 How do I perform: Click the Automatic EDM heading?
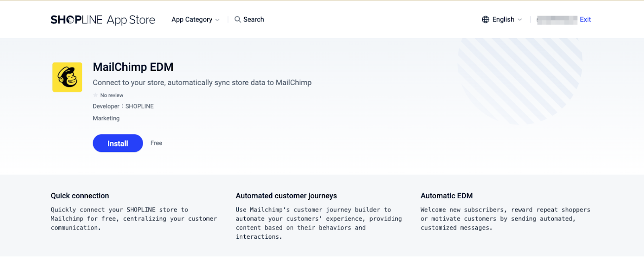coord(446,196)
